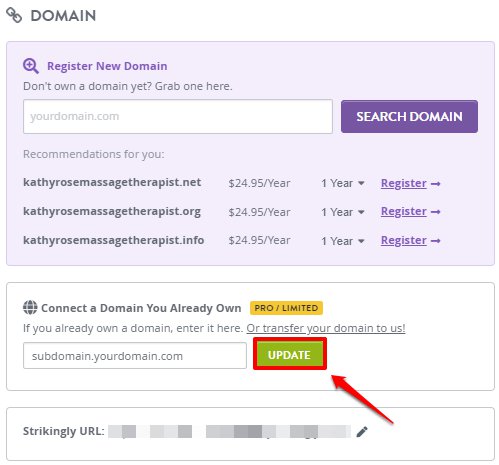Register kathyrosemassagetherapist.net via Register link
The height and width of the screenshot is (465, 499).
click(x=404, y=183)
